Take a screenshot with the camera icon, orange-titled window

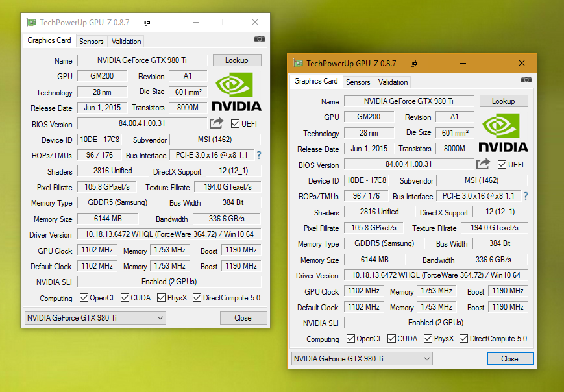point(526,79)
